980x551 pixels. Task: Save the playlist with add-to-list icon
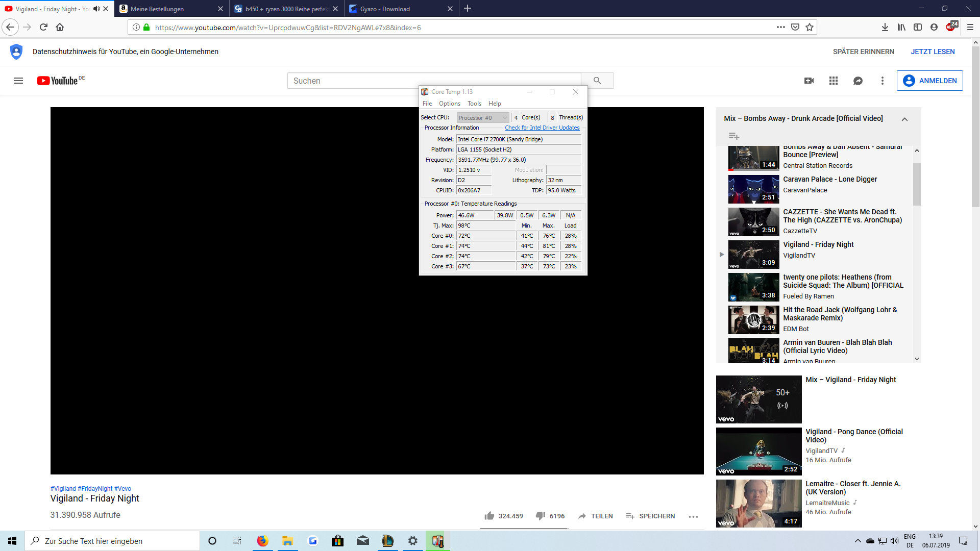click(734, 136)
